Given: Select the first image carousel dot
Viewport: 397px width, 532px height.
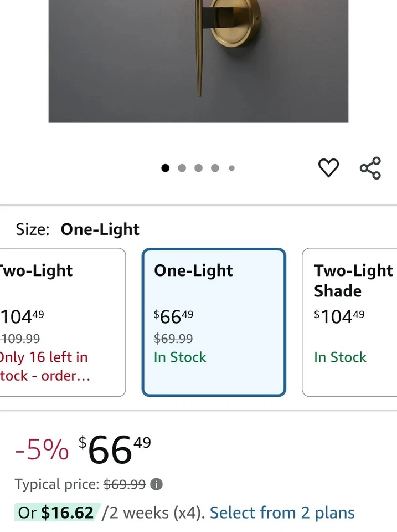Looking at the screenshot, I should 165,168.
